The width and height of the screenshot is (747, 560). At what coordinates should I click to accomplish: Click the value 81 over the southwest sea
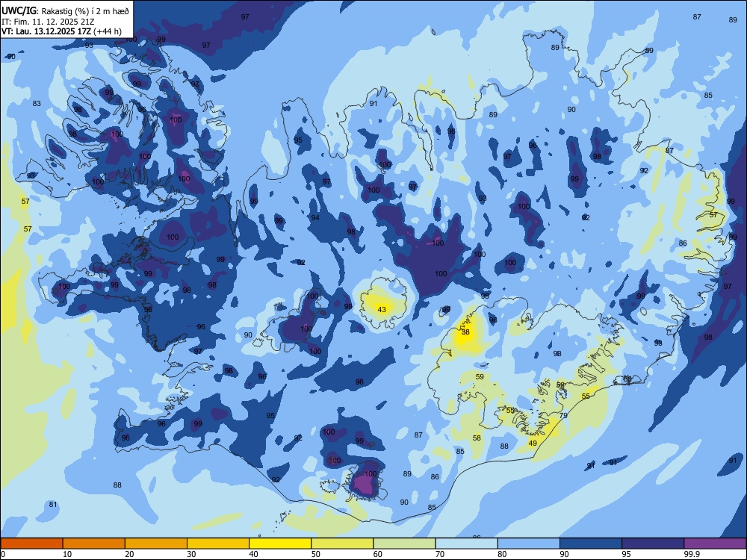[53, 504]
